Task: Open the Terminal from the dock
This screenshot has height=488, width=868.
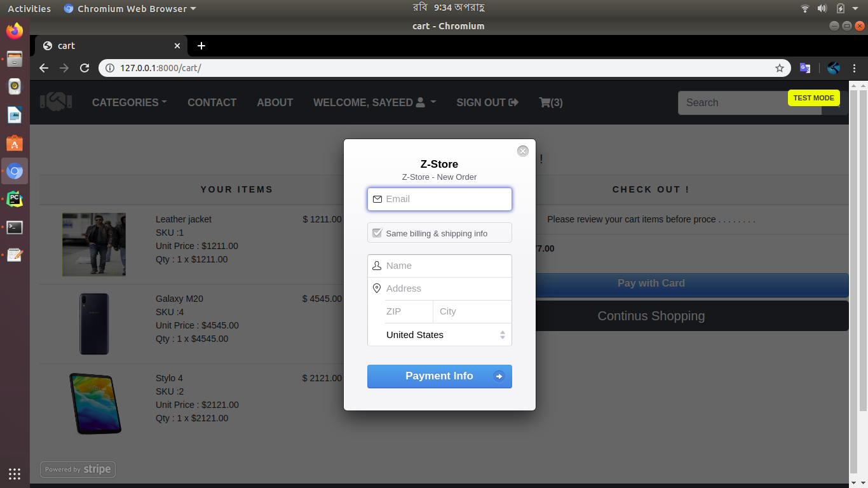Action: point(15,227)
